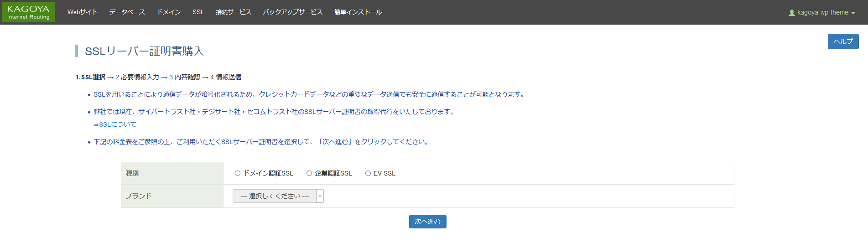Click the user profile icon
868x243 pixels.
click(791, 13)
